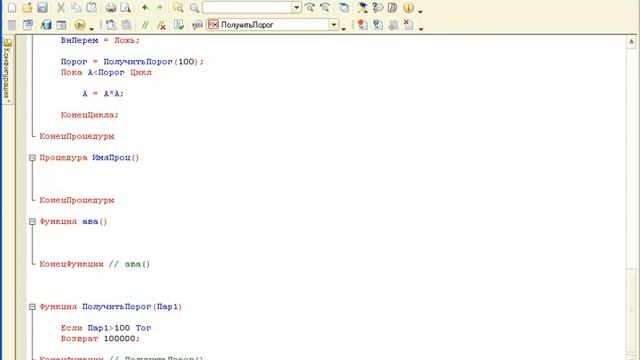This screenshot has height=360, width=640.
Task: Open the ПолучитьПорог procedure selector combo box
Action: (273, 25)
